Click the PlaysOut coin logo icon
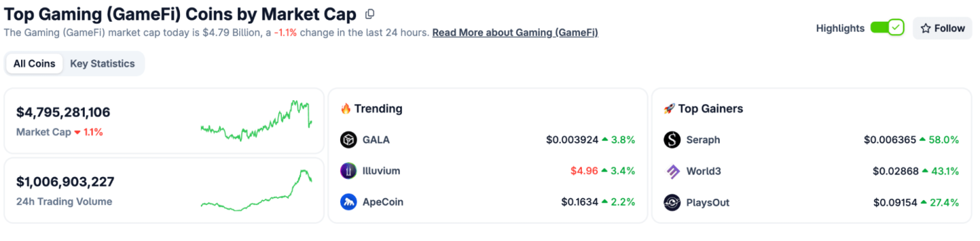 (672, 202)
